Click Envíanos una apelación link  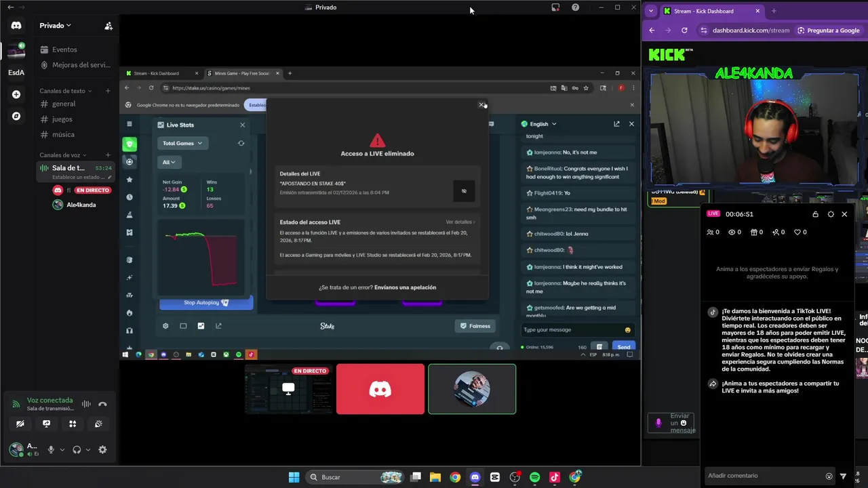tap(405, 287)
